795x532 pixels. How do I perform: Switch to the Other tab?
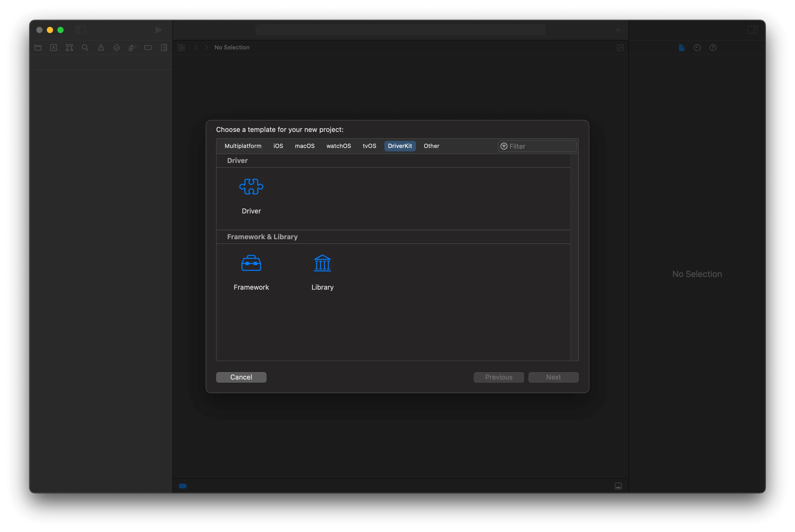(x=431, y=146)
